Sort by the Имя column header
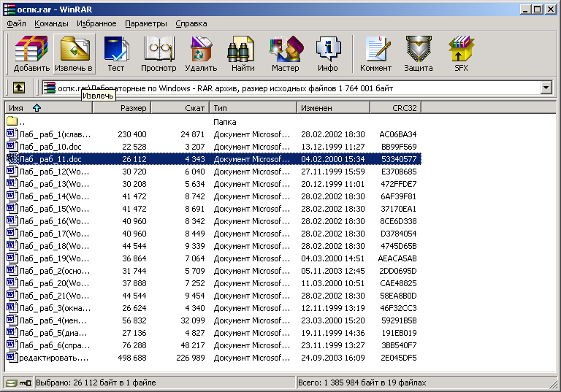 (x=49, y=107)
